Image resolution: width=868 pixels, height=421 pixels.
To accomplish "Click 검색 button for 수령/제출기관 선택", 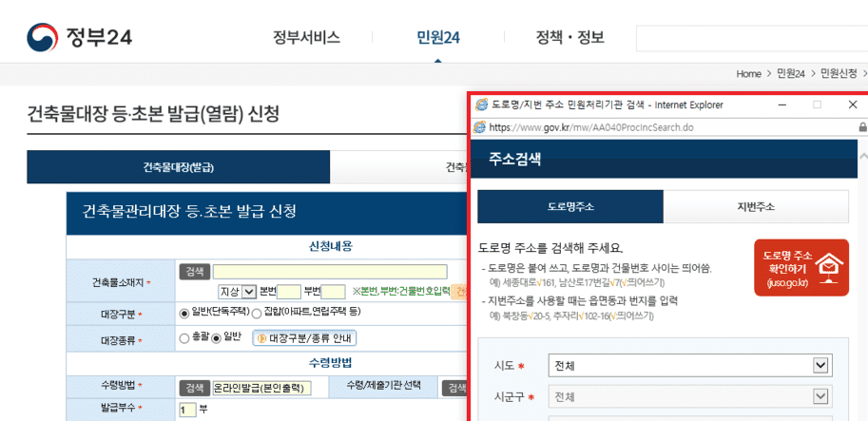I will (455, 388).
